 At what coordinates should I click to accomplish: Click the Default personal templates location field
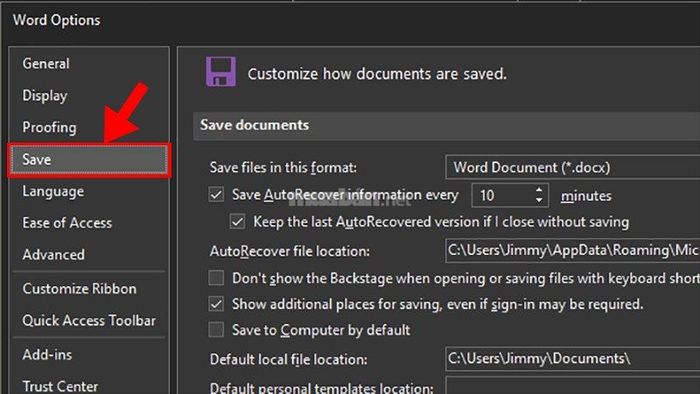(573, 386)
